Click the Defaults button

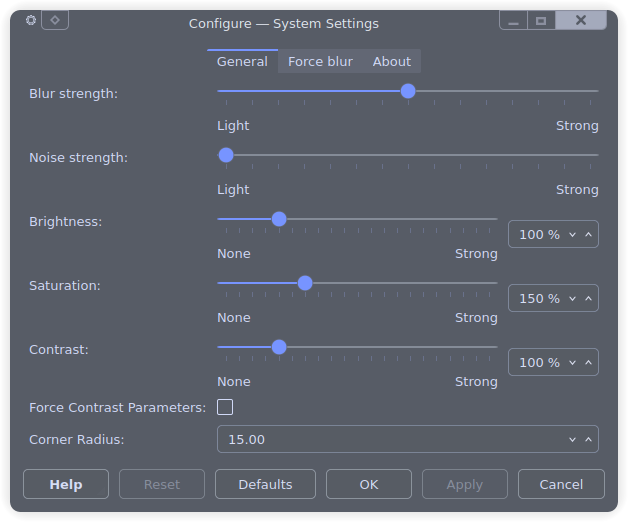[265, 484]
